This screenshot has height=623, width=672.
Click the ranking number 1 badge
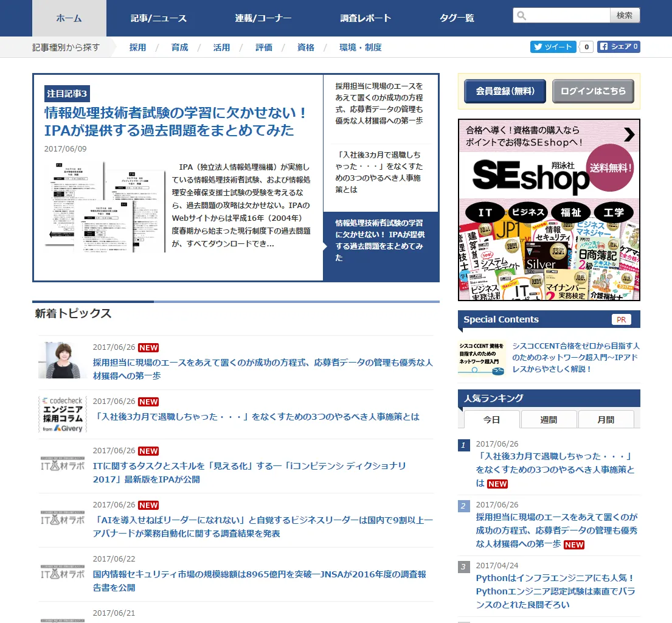click(x=463, y=445)
